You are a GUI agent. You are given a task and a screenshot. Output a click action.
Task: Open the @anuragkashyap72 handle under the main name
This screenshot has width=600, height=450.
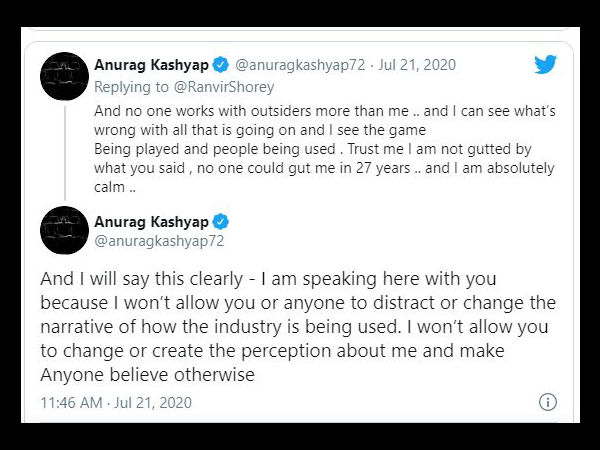coord(159,241)
